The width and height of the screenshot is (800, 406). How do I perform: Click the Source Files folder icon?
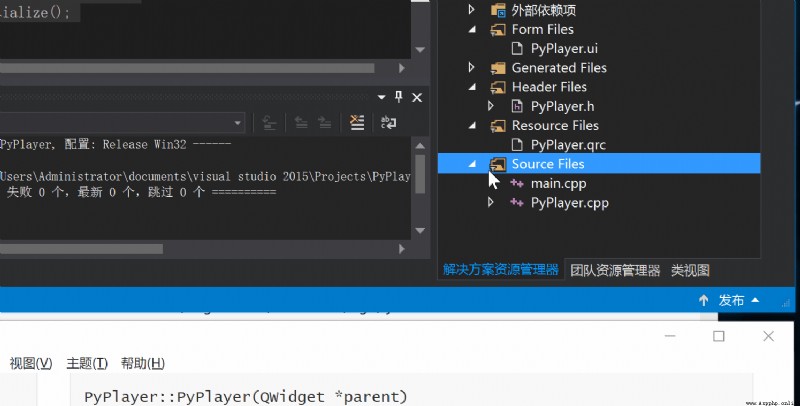[498, 164]
